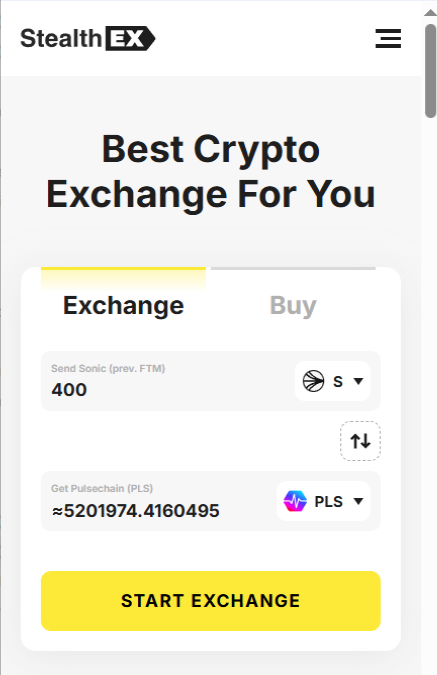Click the Pulsechain PLS coin icon

tap(295, 501)
